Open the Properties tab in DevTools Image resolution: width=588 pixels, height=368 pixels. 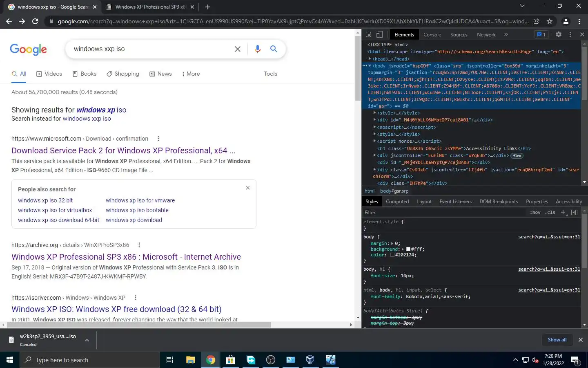tap(537, 202)
